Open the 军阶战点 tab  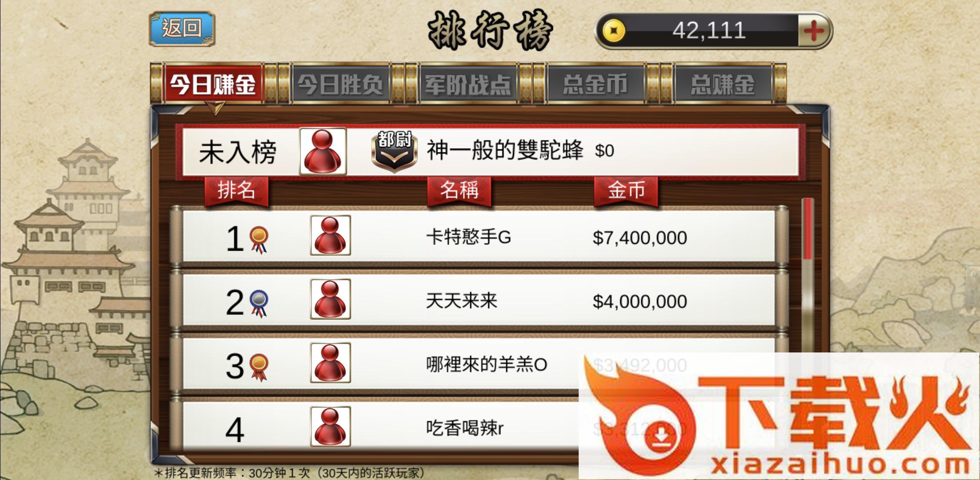[468, 84]
